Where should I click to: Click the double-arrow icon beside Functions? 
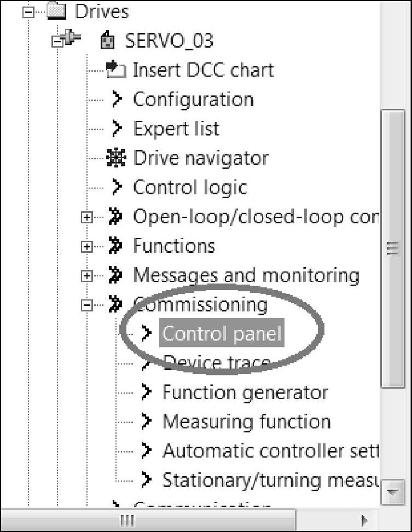[115, 246]
